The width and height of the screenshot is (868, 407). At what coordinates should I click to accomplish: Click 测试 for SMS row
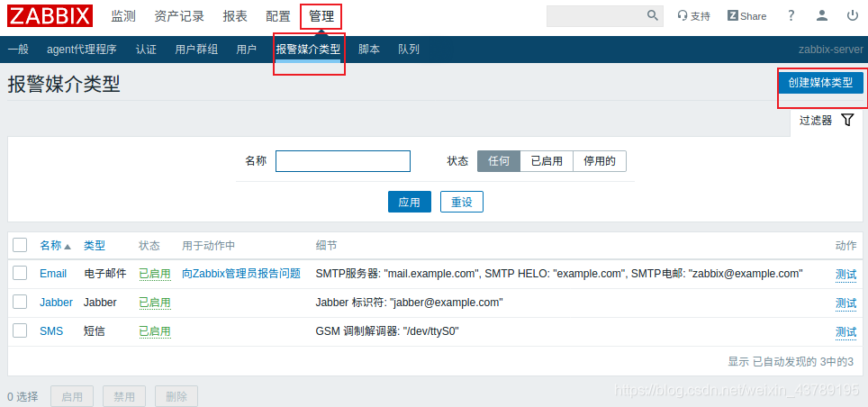pyautogui.click(x=845, y=331)
